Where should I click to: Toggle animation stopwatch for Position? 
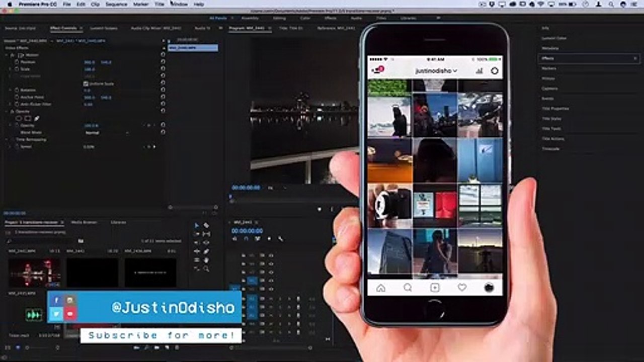[x=17, y=62]
